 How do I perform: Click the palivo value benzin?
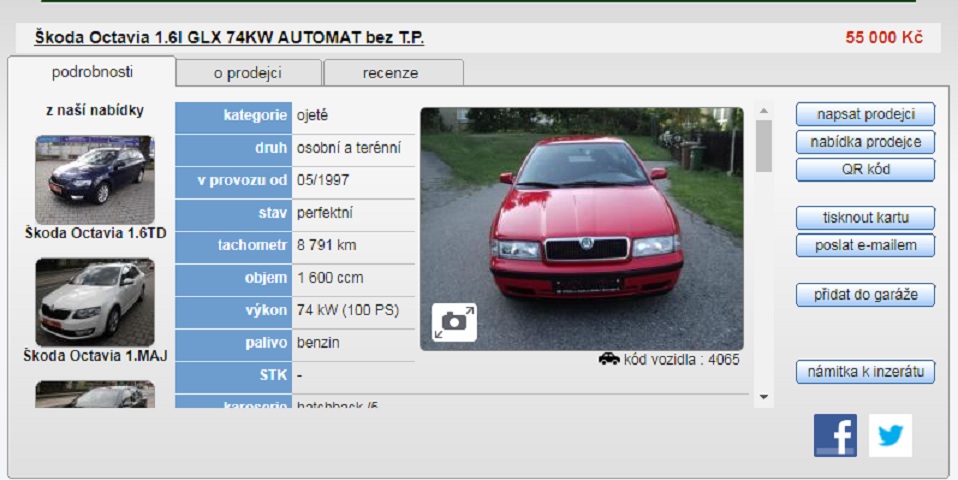click(318, 343)
